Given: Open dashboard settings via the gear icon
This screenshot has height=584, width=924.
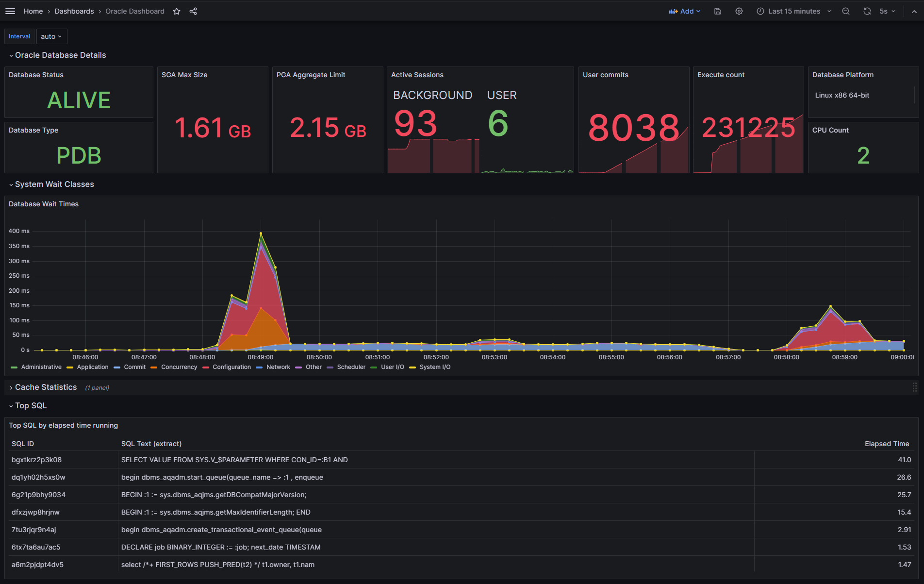Looking at the screenshot, I should click(x=739, y=11).
